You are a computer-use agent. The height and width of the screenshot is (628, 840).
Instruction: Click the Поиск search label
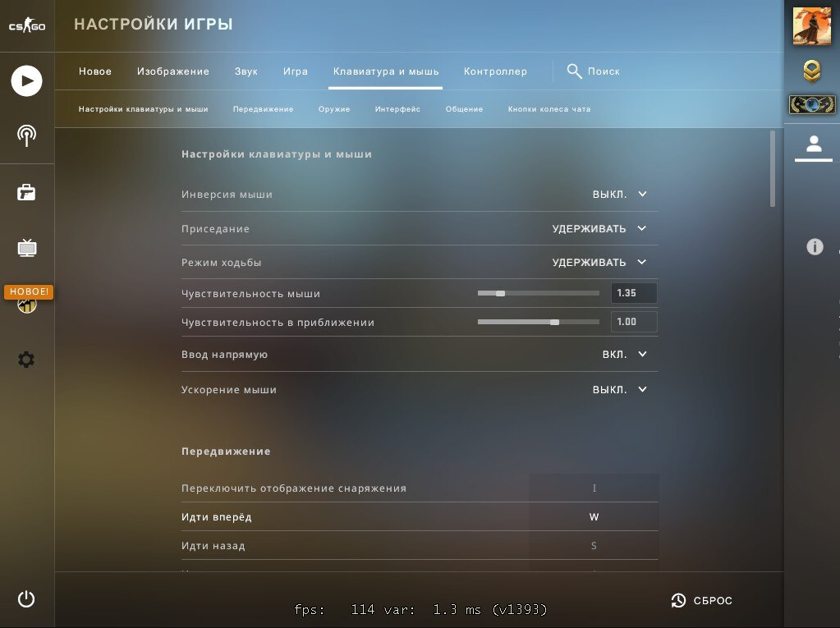point(604,71)
